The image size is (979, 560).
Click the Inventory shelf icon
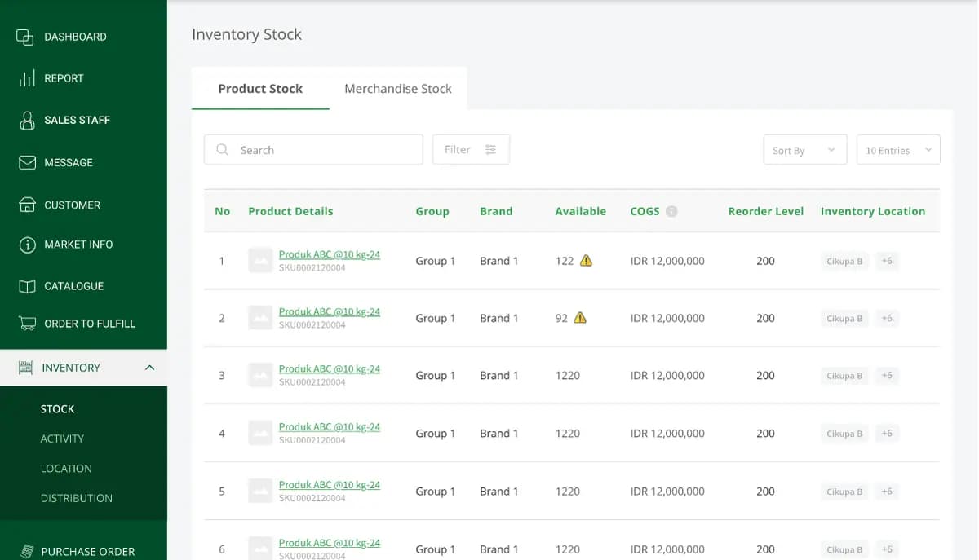(26, 368)
